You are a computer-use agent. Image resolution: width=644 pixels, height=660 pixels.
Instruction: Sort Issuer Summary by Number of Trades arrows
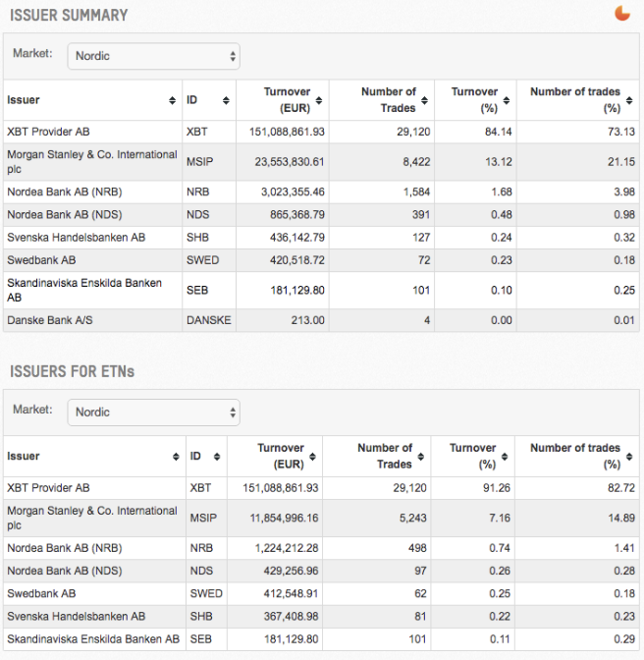(x=425, y=100)
